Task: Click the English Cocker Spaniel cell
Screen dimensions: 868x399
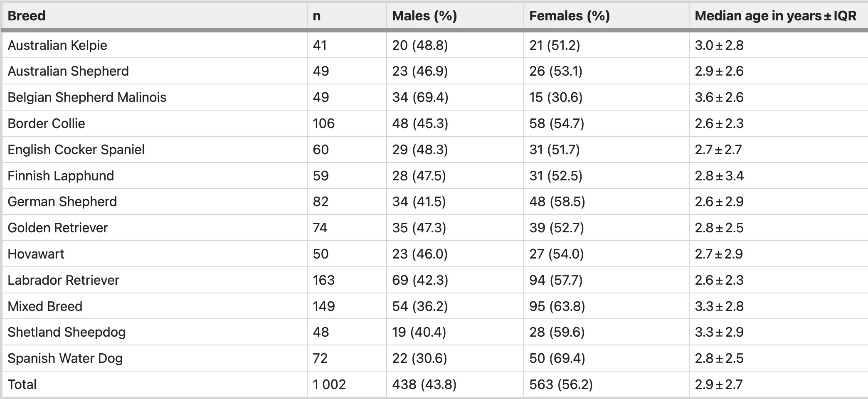Action: (76, 150)
